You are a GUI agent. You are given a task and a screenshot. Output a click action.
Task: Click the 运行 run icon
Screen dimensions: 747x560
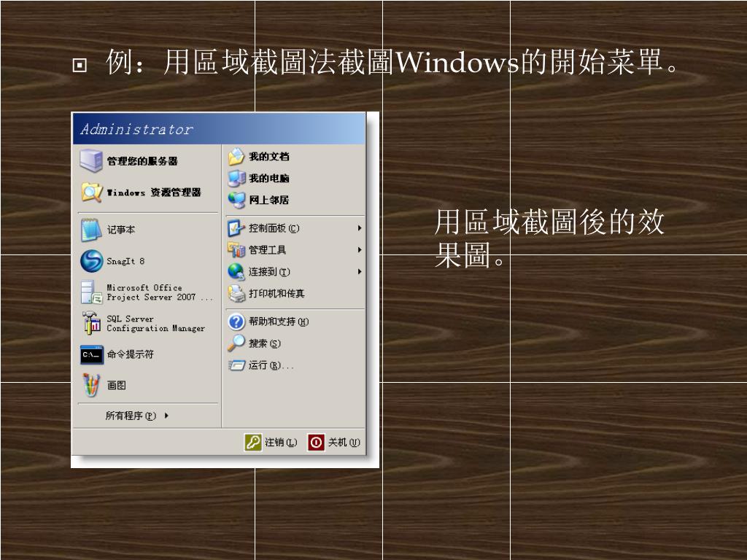click(x=236, y=365)
